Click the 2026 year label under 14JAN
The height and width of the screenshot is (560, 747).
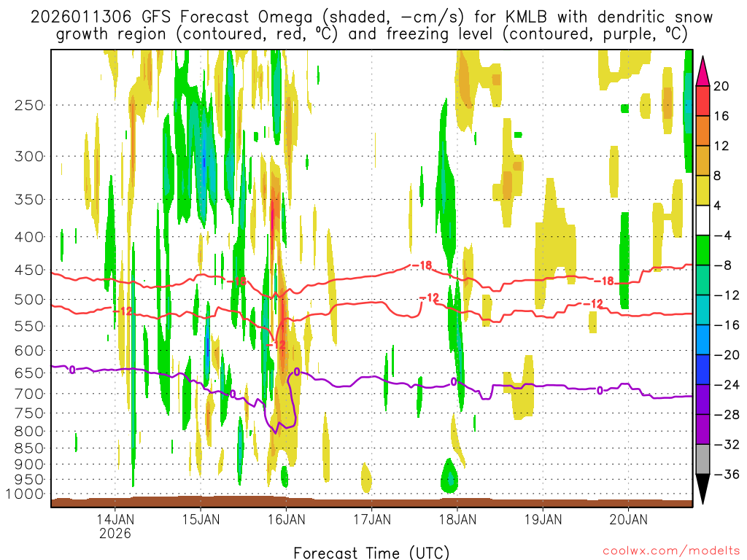click(115, 533)
